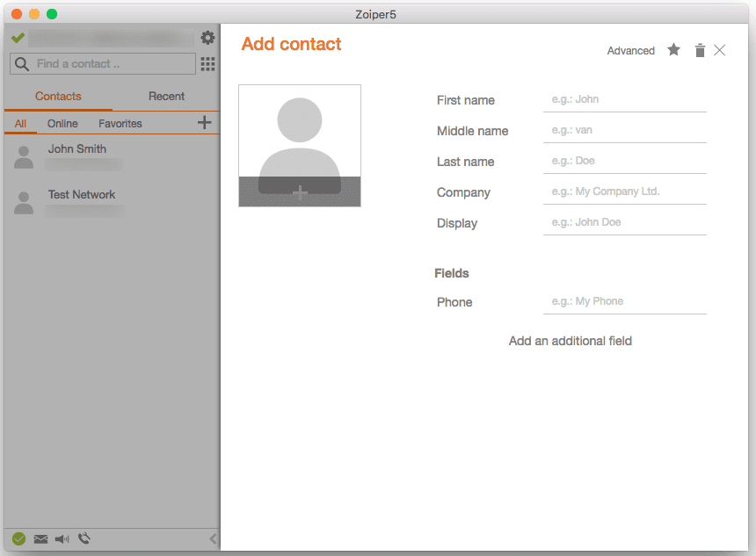Image resolution: width=756 pixels, height=556 pixels.
Task: Collapse the panel with the left chevron
Action: pos(213,538)
